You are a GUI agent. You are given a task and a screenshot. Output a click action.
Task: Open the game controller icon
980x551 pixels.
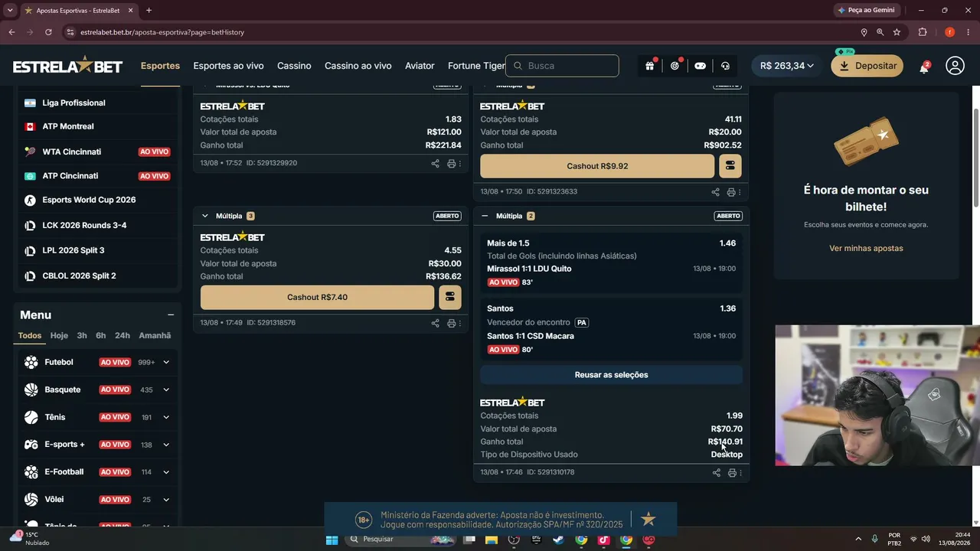(700, 66)
